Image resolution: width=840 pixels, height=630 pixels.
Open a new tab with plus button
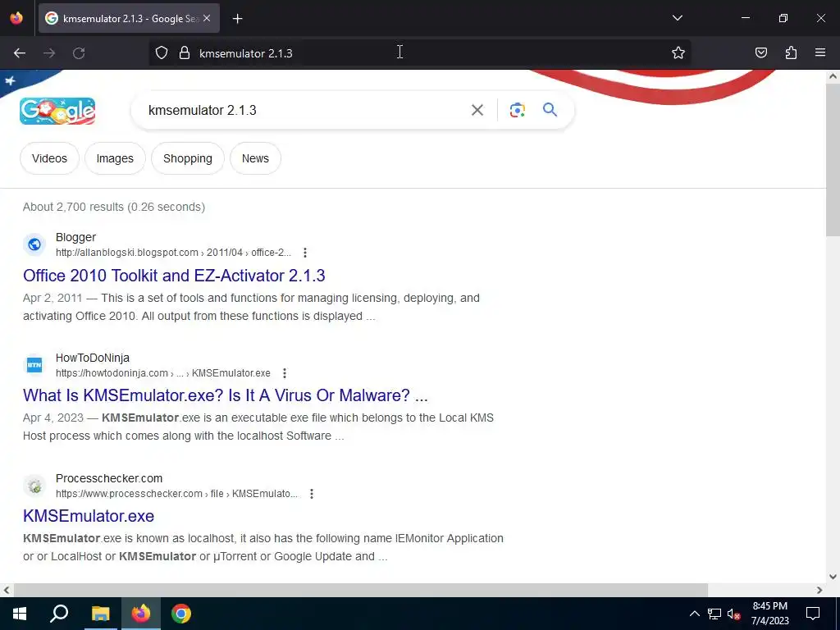coord(237,19)
